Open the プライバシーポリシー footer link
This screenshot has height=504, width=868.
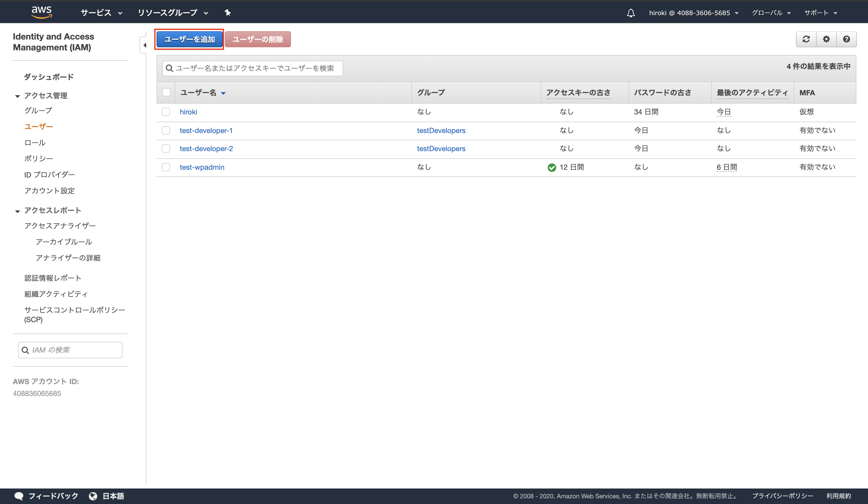[782, 496]
